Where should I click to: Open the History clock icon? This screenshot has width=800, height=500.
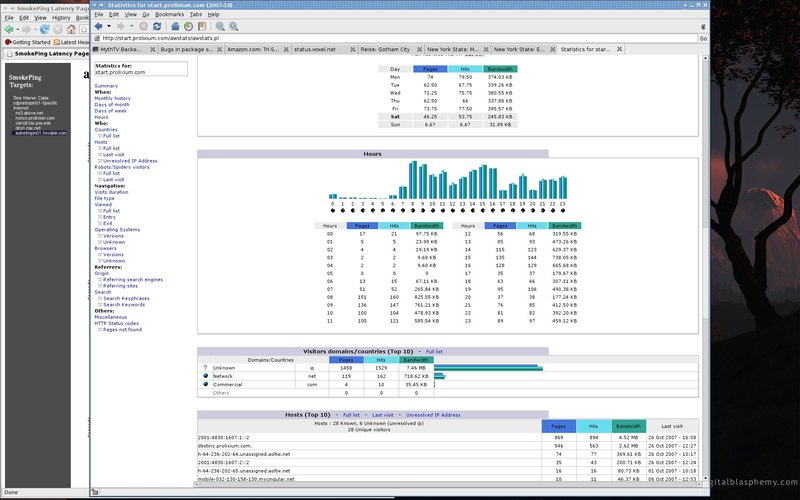(188, 26)
